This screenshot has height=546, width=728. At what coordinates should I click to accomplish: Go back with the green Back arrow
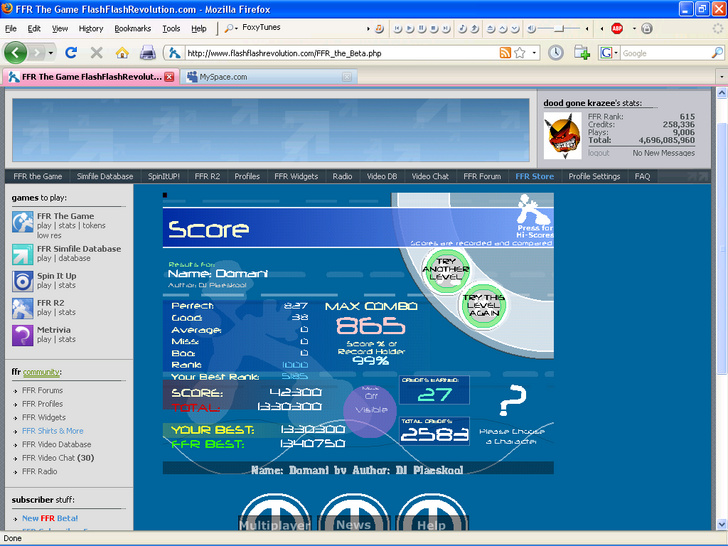click(15, 52)
